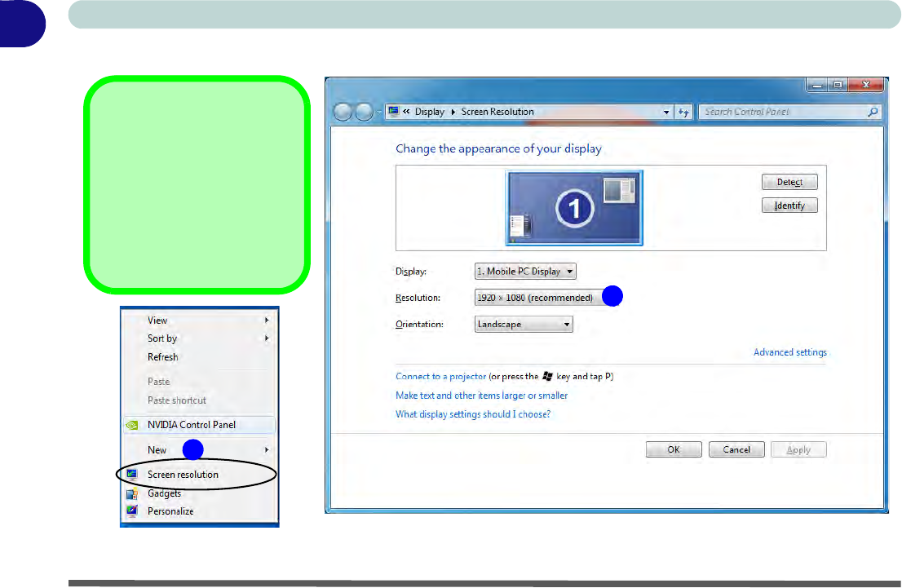This screenshot has width=902, height=588.
Task: Open the Advanced settings link
Action: point(789,352)
